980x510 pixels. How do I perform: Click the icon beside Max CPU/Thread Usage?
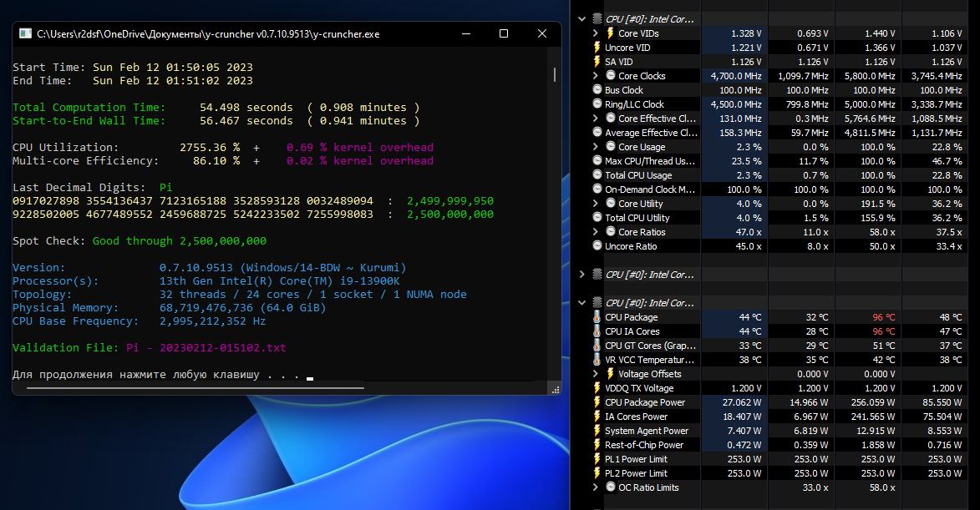[x=597, y=161]
